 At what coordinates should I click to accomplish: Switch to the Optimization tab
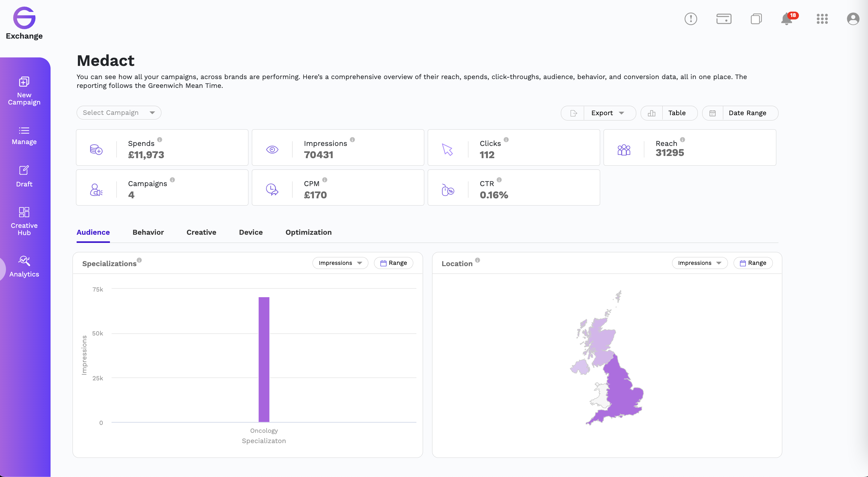(309, 232)
